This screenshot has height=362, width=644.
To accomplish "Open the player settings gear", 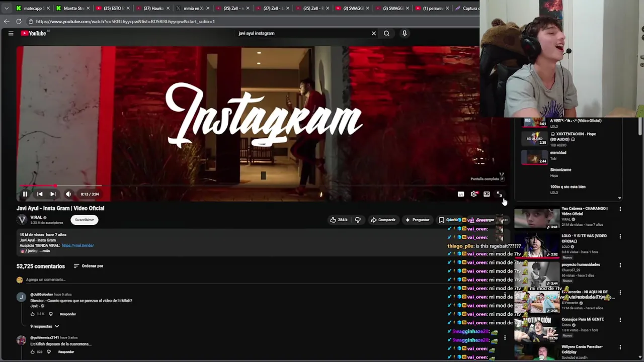I will point(474,194).
